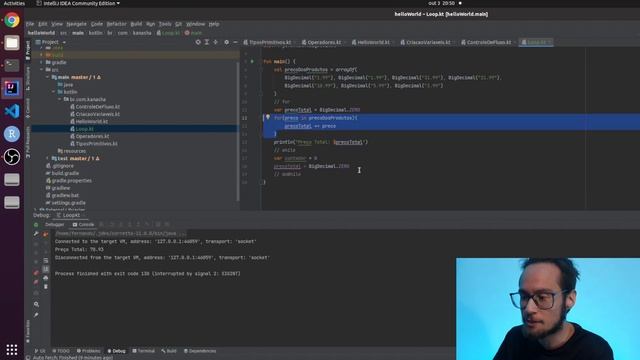The width and height of the screenshot is (640, 360).
Task: Switch to the Debugger tab
Action: click(x=55, y=224)
